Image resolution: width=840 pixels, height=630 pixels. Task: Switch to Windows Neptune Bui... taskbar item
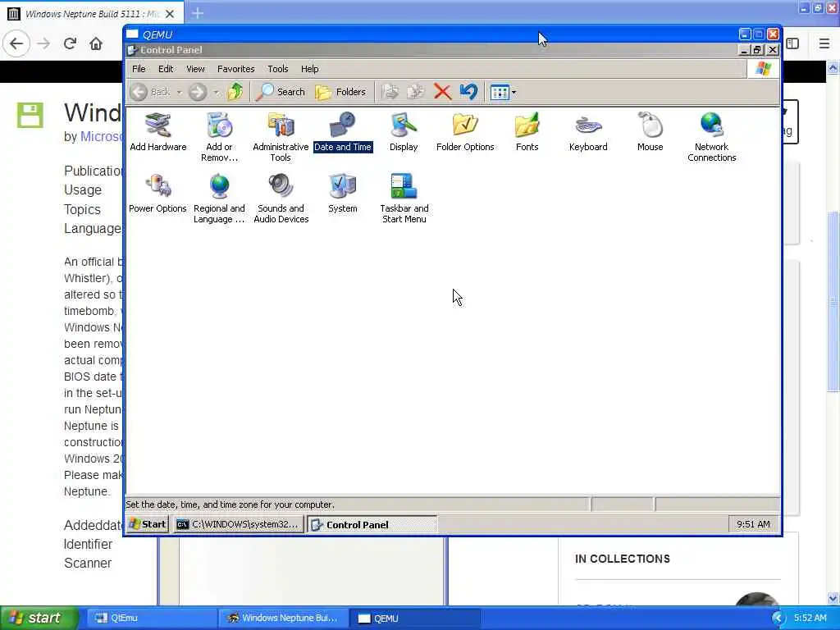[x=283, y=618]
